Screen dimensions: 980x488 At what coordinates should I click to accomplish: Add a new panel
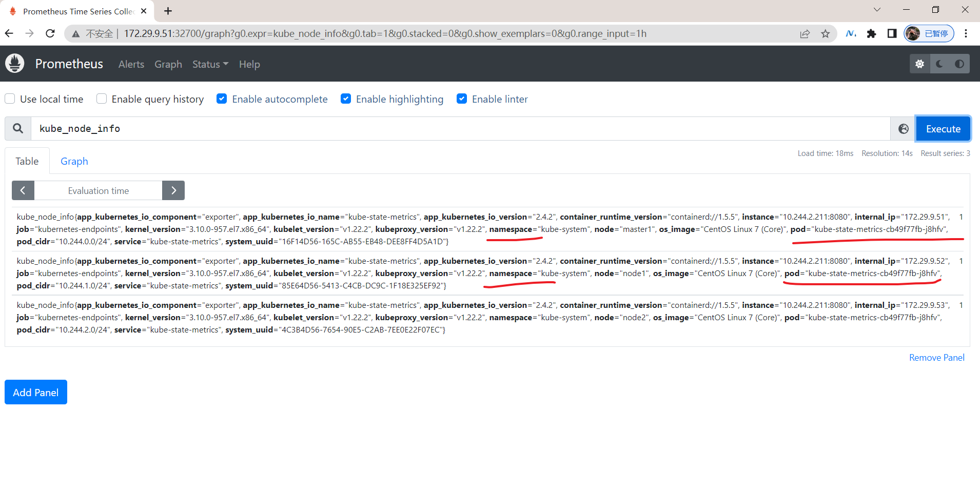36,392
